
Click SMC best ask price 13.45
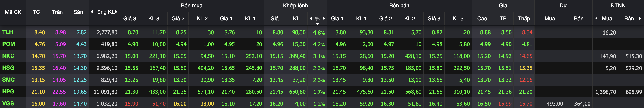coord(339,80)
